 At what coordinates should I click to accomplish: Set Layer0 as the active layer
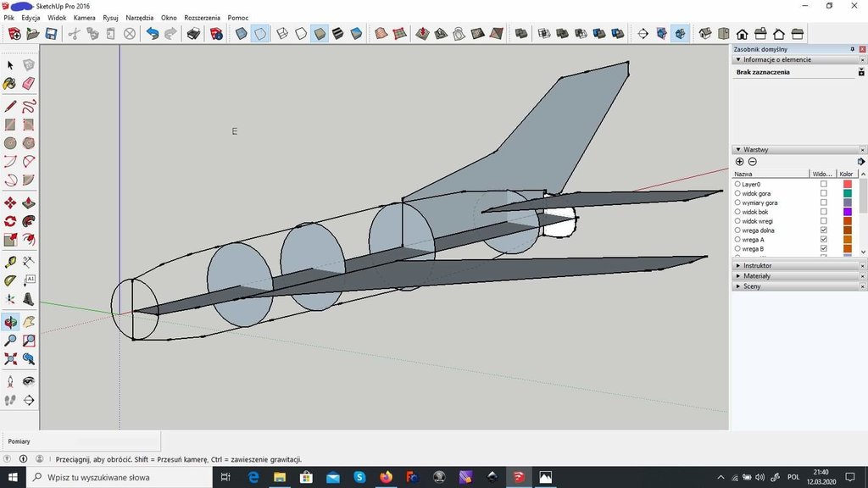click(737, 184)
